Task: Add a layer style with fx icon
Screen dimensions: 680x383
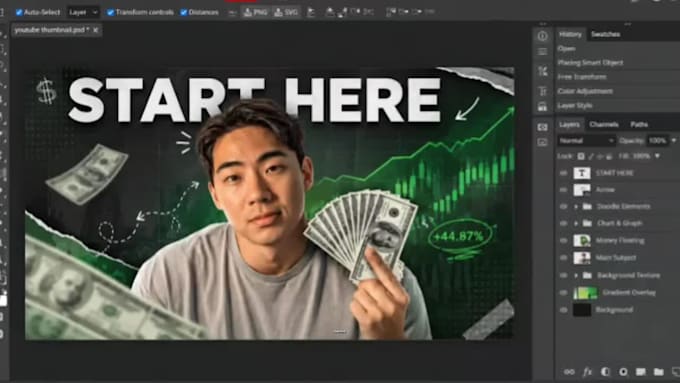Action: coord(587,372)
